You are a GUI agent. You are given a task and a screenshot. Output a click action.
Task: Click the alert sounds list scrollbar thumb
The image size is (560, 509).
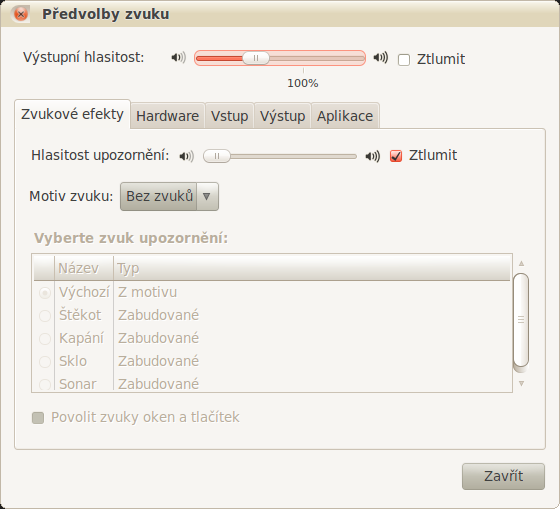(521, 320)
